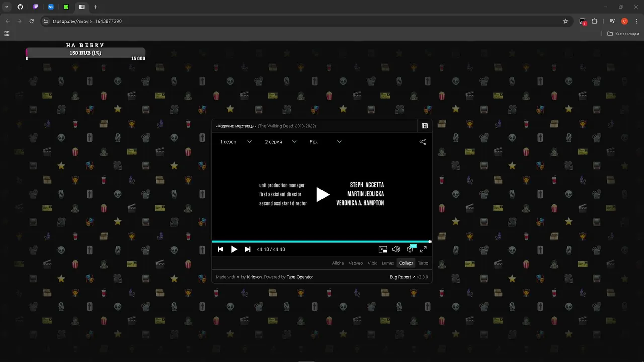This screenshot has width=644, height=362.
Task: Mute the player volume
Action: (396, 249)
